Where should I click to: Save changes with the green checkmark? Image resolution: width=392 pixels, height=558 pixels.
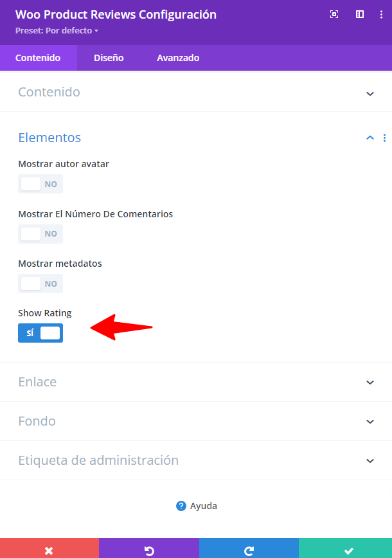pyautogui.click(x=345, y=548)
